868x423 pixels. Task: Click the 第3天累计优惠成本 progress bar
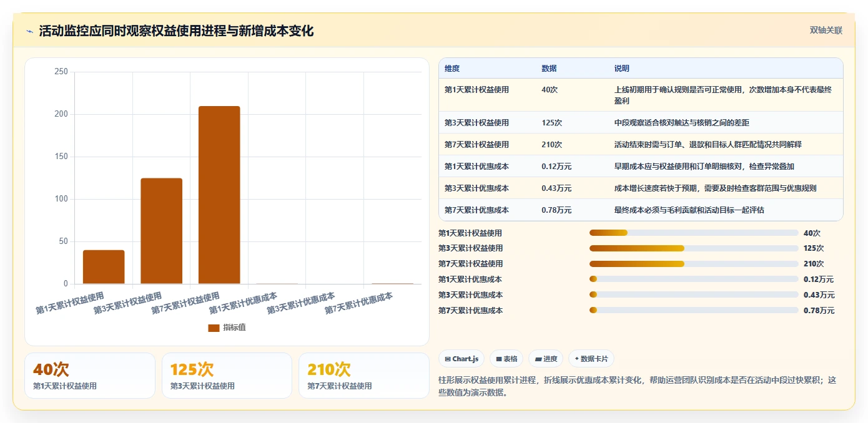click(x=694, y=295)
